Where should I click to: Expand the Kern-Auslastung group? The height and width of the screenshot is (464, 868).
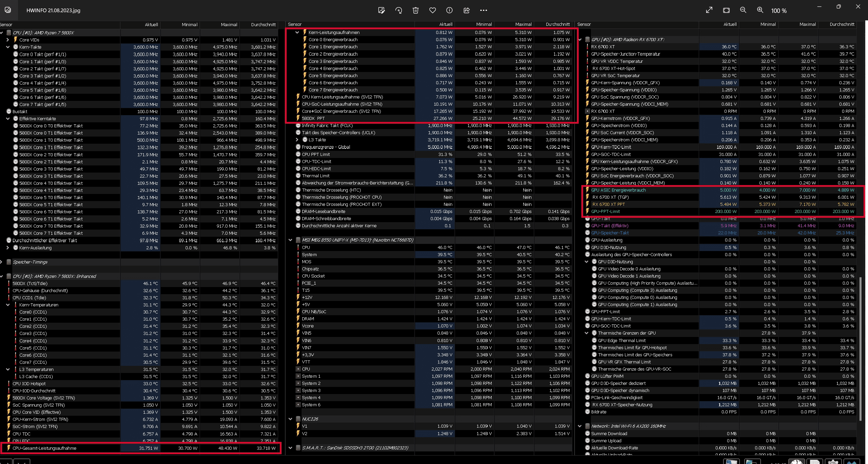pos(8,248)
